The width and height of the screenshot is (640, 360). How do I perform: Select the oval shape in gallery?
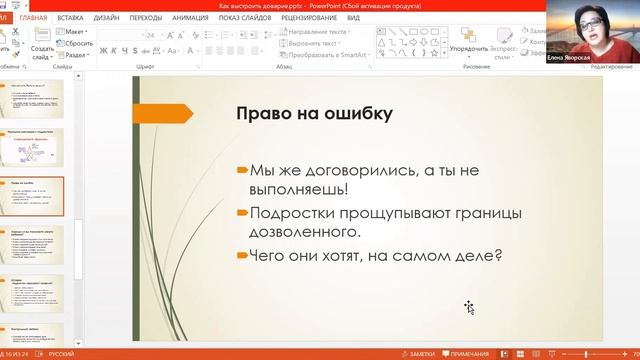coord(424,31)
